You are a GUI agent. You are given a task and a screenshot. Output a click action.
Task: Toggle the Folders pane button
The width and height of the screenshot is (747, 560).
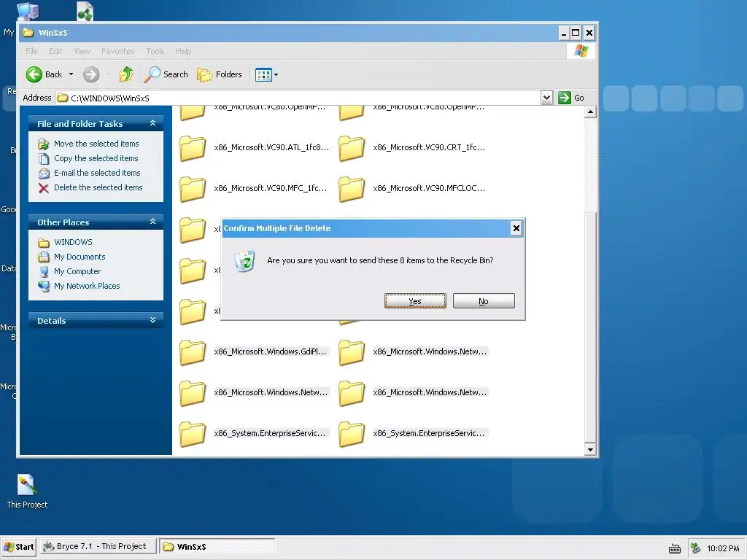point(220,74)
